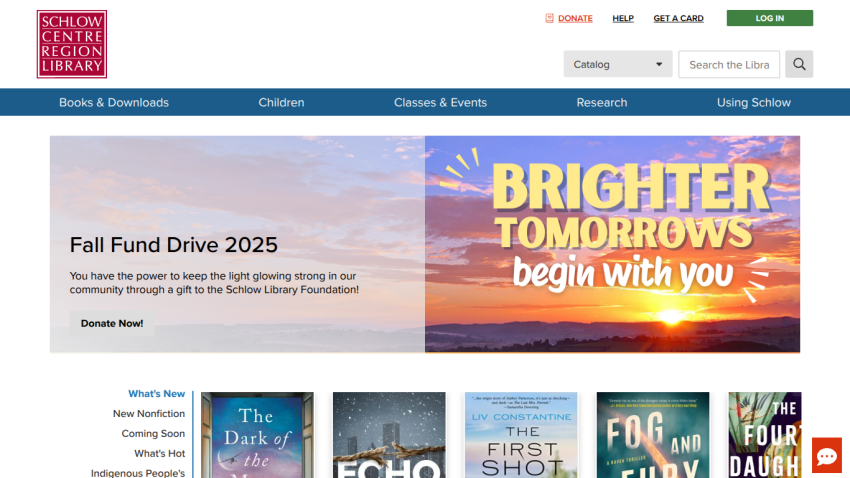Click the donate heart icon
The height and width of the screenshot is (478, 850).
pyautogui.click(x=549, y=18)
